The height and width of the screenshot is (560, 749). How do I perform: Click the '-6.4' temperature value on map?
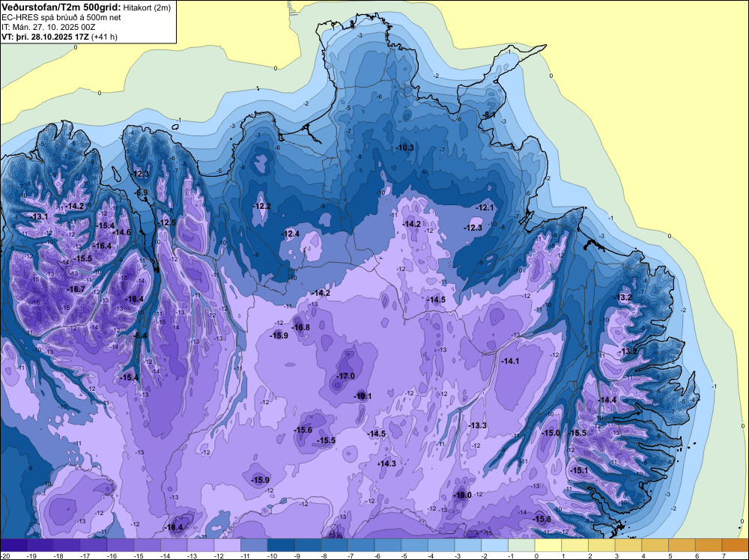tap(140, 335)
